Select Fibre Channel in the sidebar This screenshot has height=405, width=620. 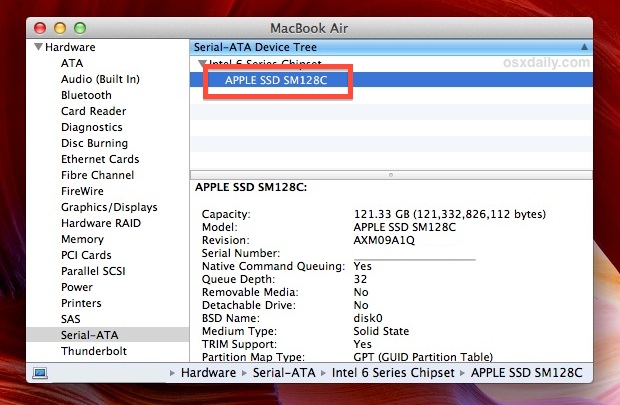pos(98,175)
